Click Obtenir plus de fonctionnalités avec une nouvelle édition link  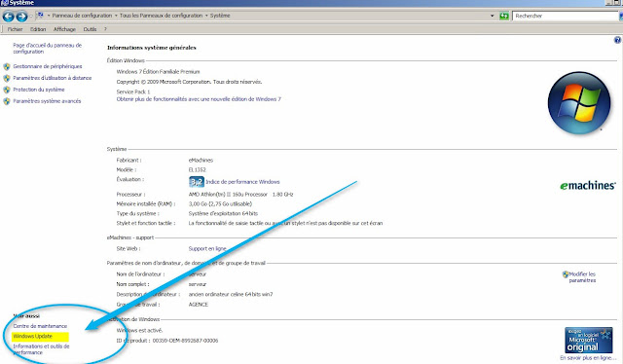click(x=199, y=99)
